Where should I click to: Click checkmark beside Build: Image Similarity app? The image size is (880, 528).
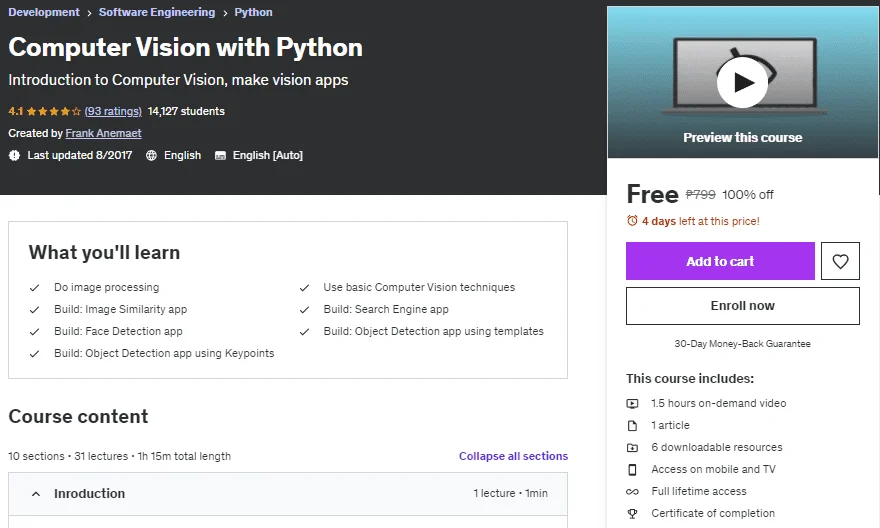[34, 309]
